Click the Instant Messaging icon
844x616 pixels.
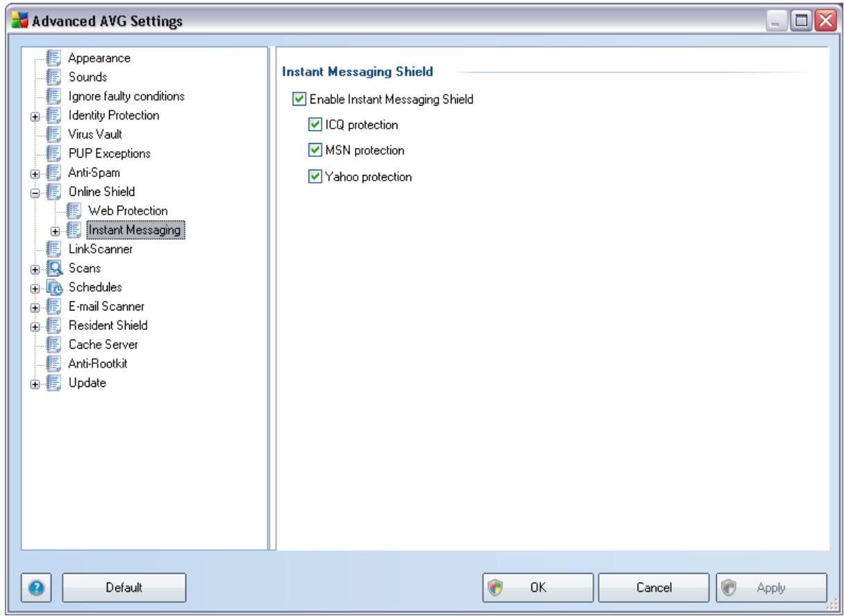coord(72,229)
